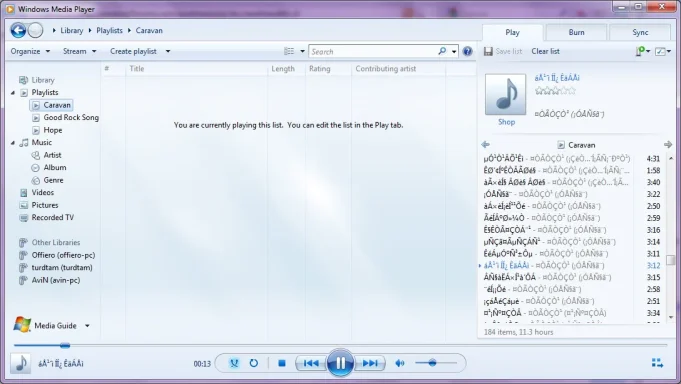Screen dimensions: 681x384
Task: Open the Organize dropdown menu
Action: click(x=30, y=51)
